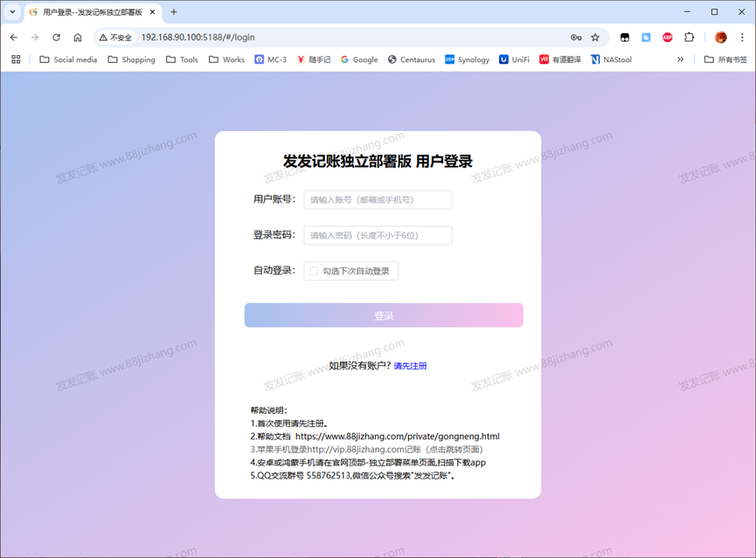Click the address bar URL
This screenshot has height=558, width=756.
click(x=198, y=37)
